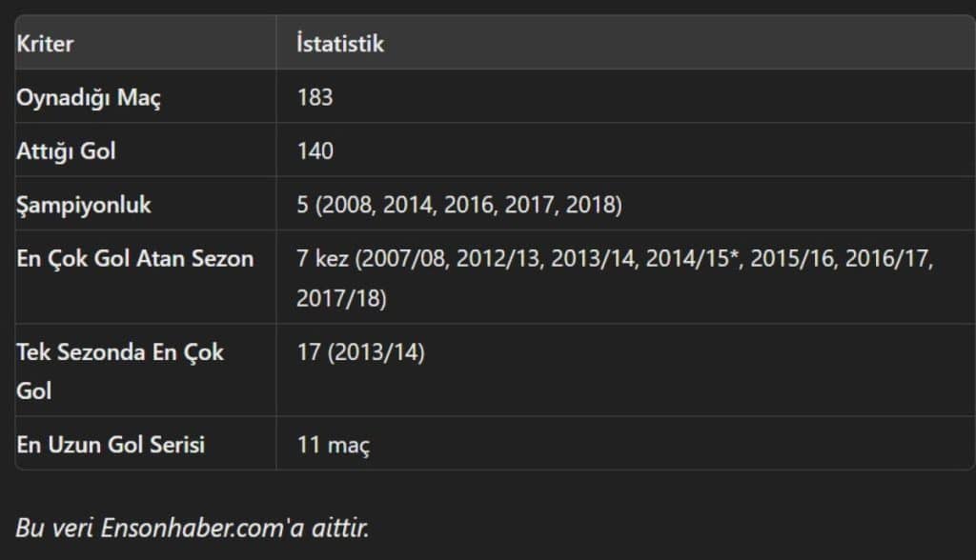Click the value 183

coord(315,98)
